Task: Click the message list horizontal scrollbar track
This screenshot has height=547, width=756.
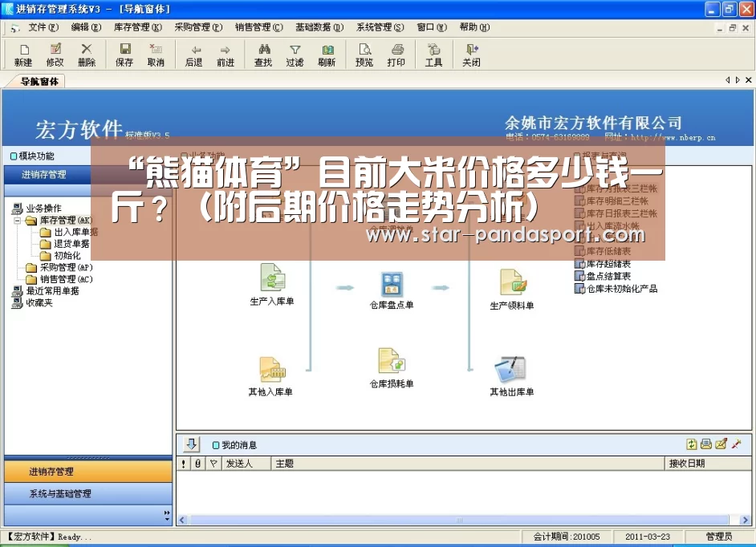Action: point(460,520)
